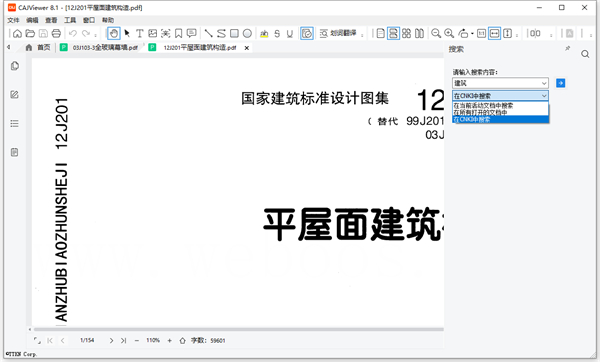Select 在当前活动文档中搜索 option
Screen dimensions: 600x362
(501, 105)
